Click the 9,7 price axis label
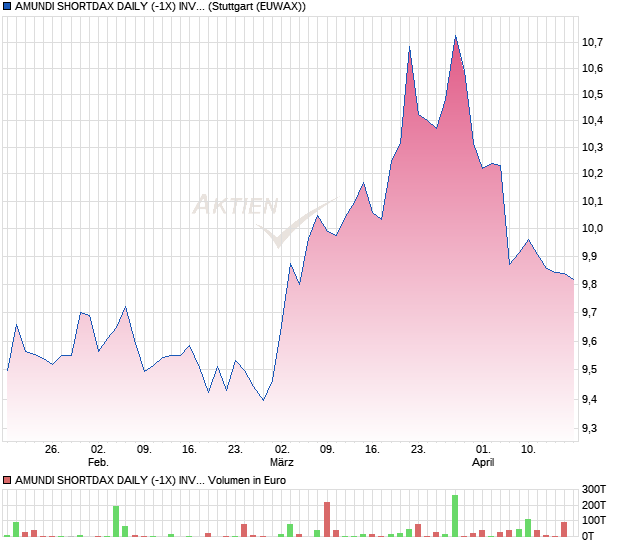This screenshot has height=546, width=620. 589,312
